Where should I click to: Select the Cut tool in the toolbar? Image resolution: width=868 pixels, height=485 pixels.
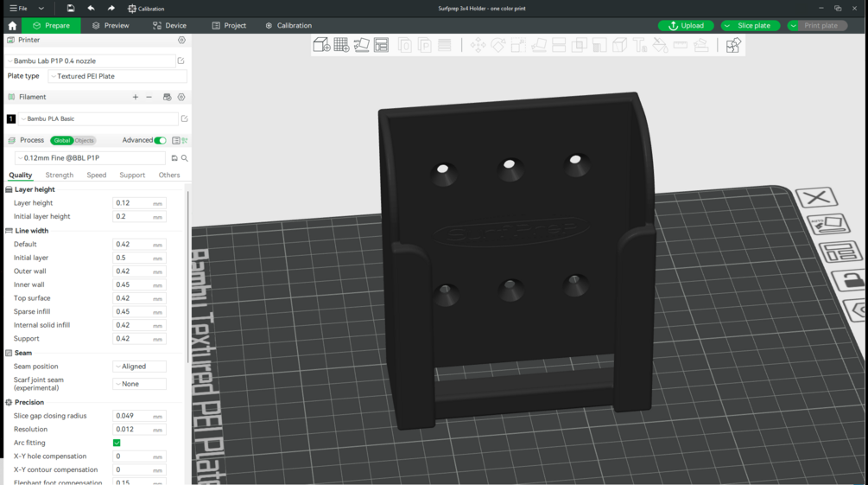559,45
